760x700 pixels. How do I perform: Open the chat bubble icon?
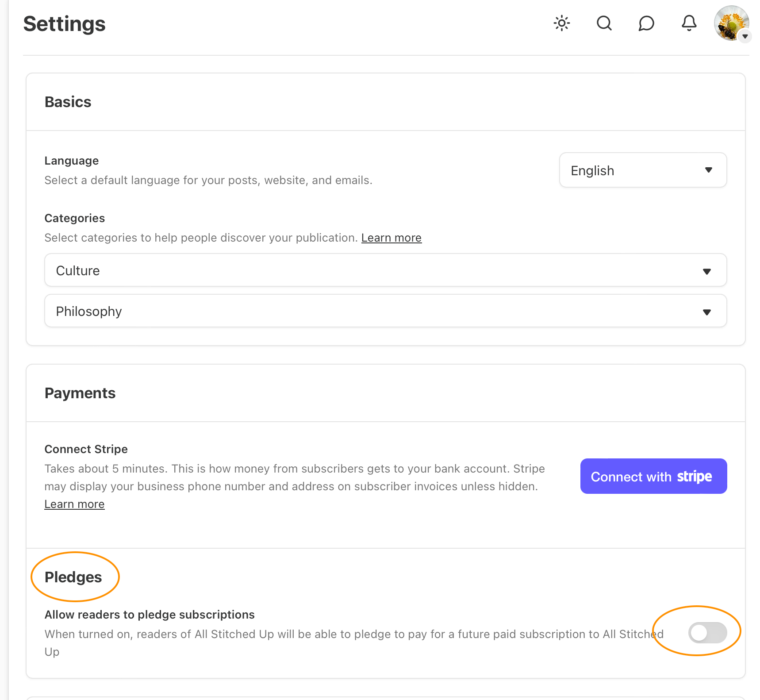pos(646,23)
